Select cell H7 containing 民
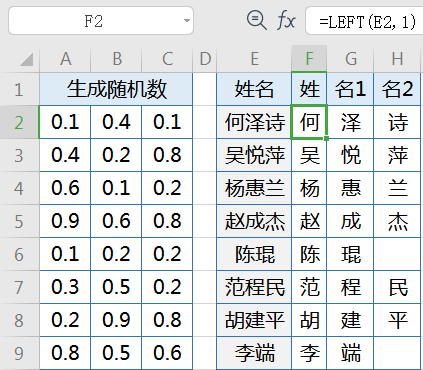The width and height of the screenshot is (423, 370). [x=397, y=287]
